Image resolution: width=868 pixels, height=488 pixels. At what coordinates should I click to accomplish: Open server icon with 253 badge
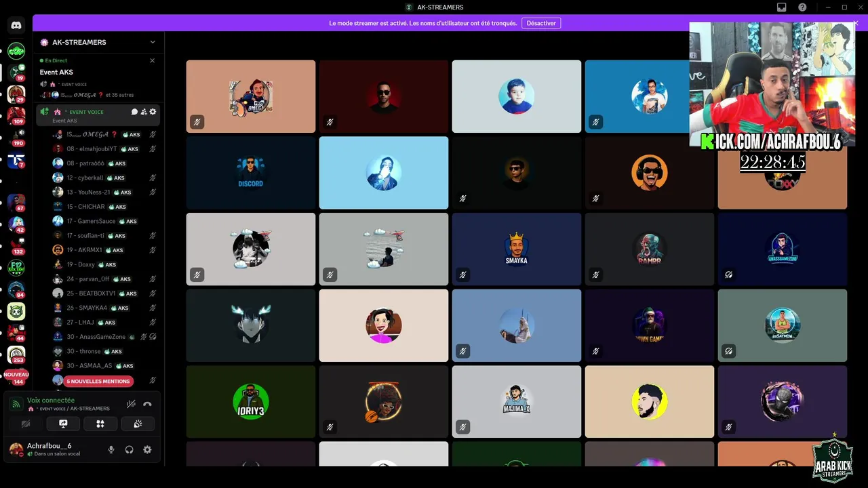point(16,354)
